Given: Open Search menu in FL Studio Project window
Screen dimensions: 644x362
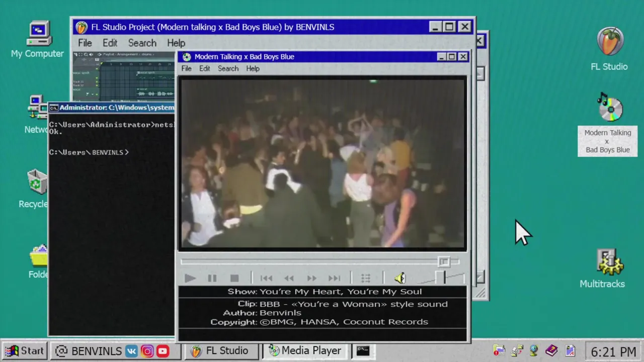Looking at the screenshot, I should coord(142,43).
